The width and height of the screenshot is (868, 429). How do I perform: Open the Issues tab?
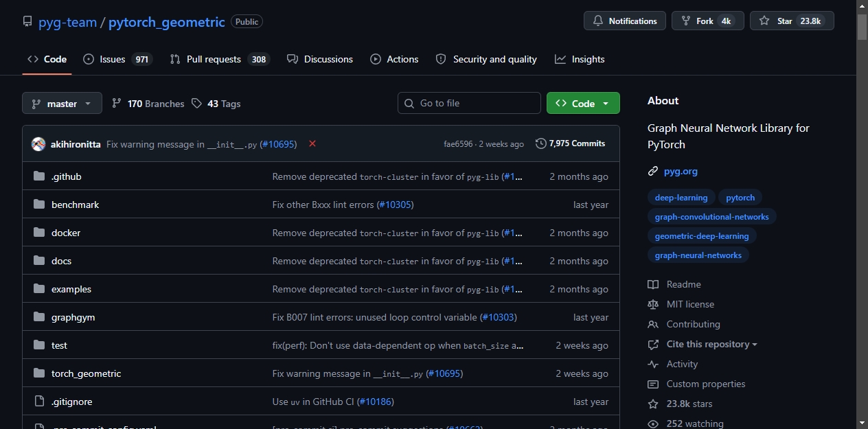click(x=117, y=59)
